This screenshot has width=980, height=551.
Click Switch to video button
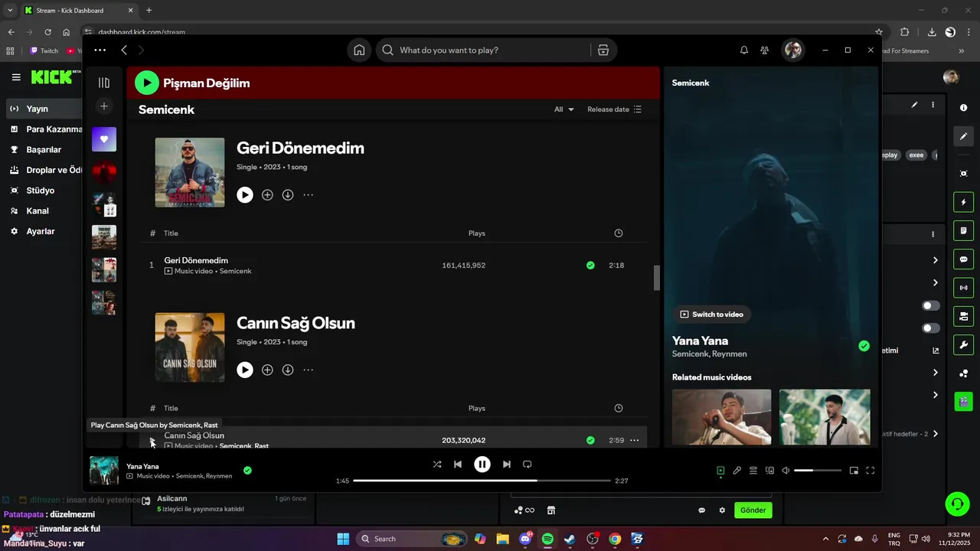(x=711, y=315)
